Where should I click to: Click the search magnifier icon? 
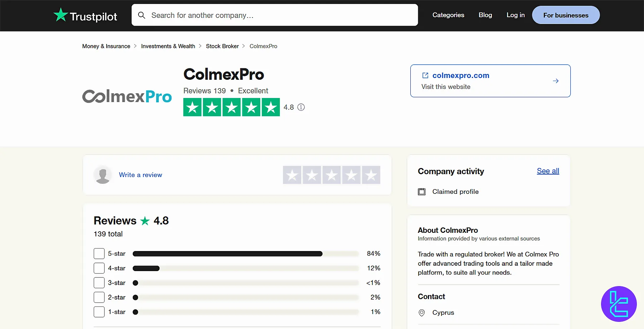[x=142, y=15]
